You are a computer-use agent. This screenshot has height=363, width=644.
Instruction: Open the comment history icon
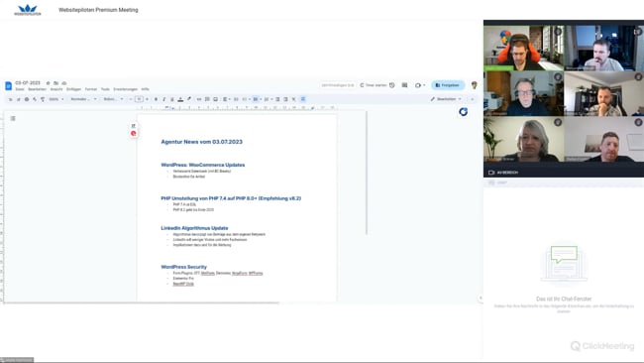[404, 85]
